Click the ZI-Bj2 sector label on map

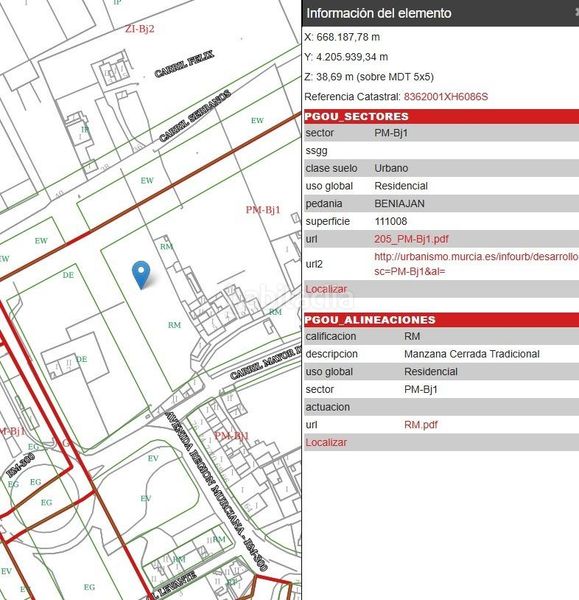140,29
